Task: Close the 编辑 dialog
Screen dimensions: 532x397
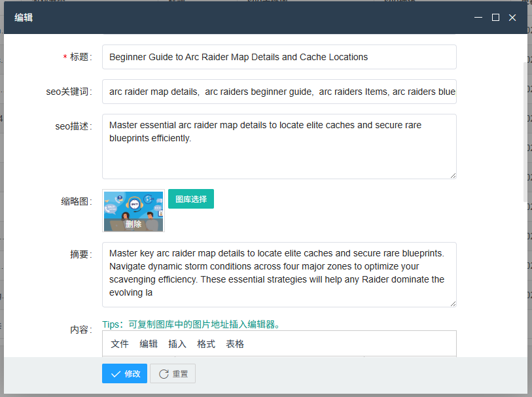Action: 512,18
